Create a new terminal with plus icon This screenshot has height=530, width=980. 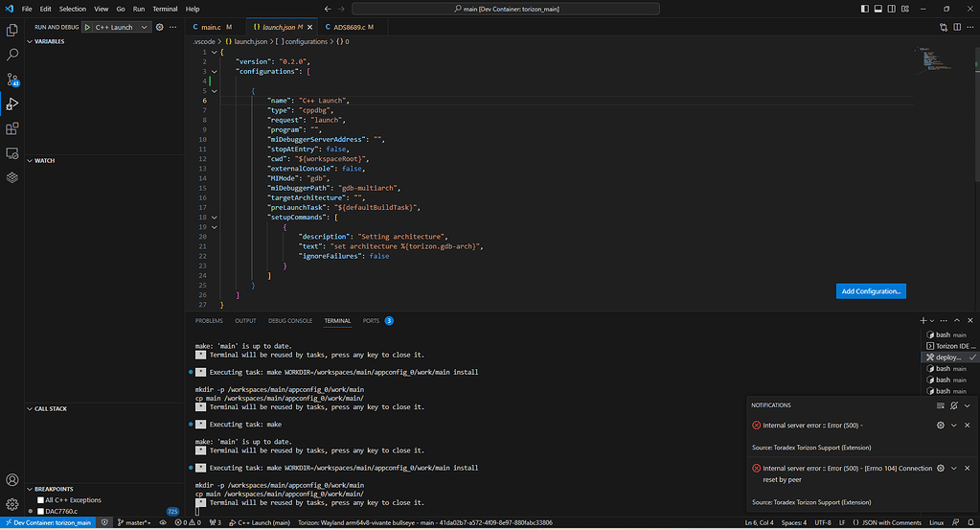tap(923, 321)
